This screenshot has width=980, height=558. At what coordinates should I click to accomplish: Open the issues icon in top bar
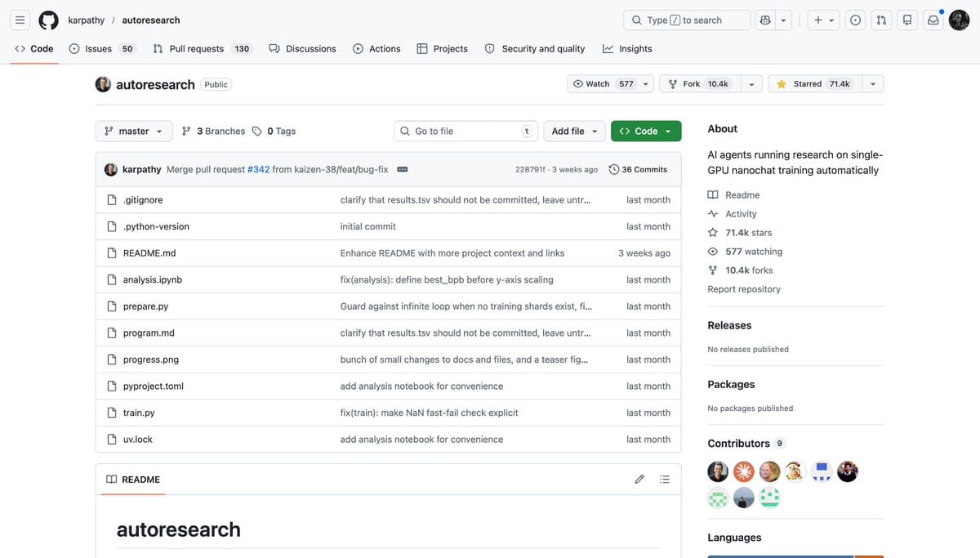coord(856,20)
